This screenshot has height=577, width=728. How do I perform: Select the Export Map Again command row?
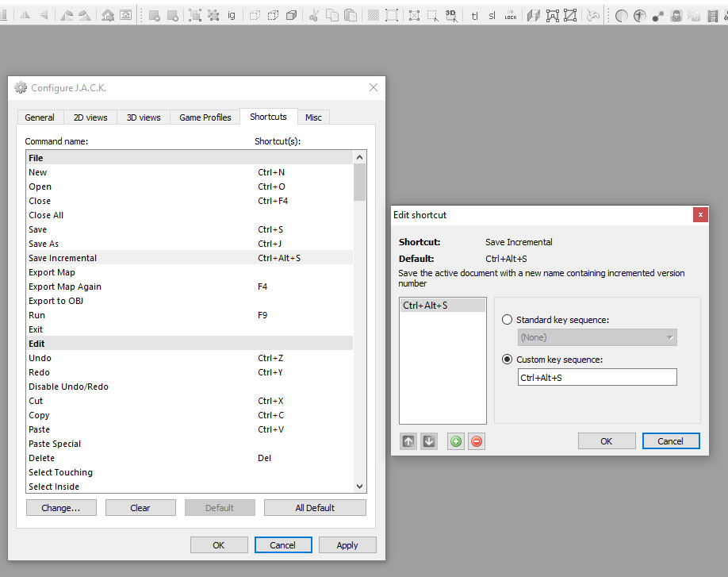65,287
